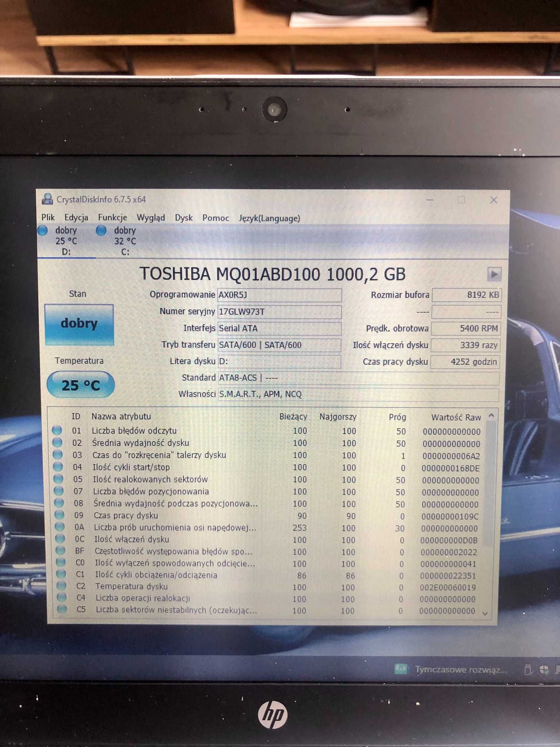Image resolution: width=560 pixels, height=747 pixels.
Task: Click the firmware field AX0R5J
Action: [x=279, y=295]
